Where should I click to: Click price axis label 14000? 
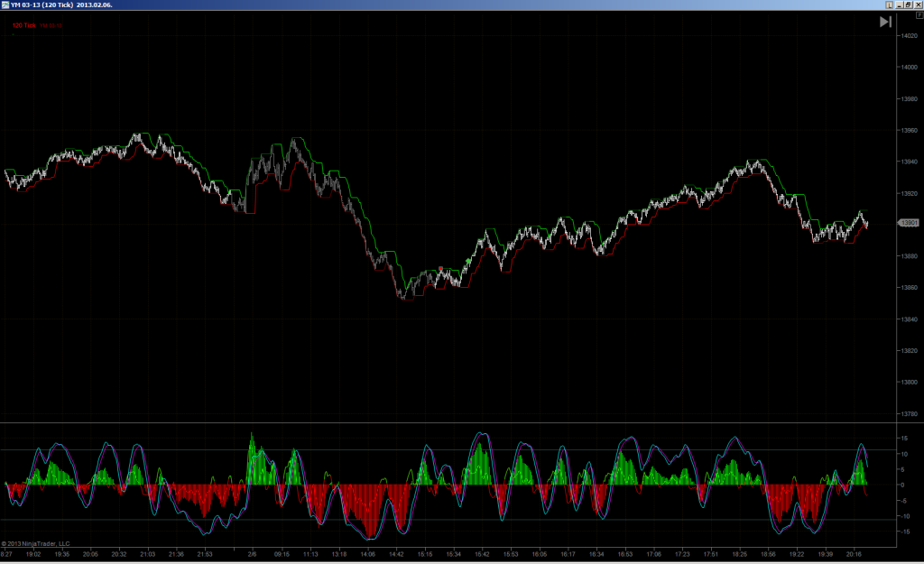(910, 67)
